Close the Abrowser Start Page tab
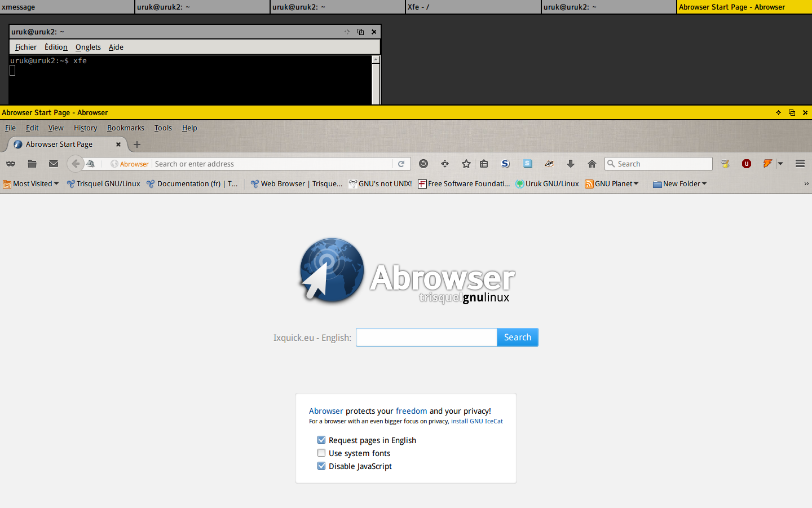The width and height of the screenshot is (812, 508). click(118, 144)
